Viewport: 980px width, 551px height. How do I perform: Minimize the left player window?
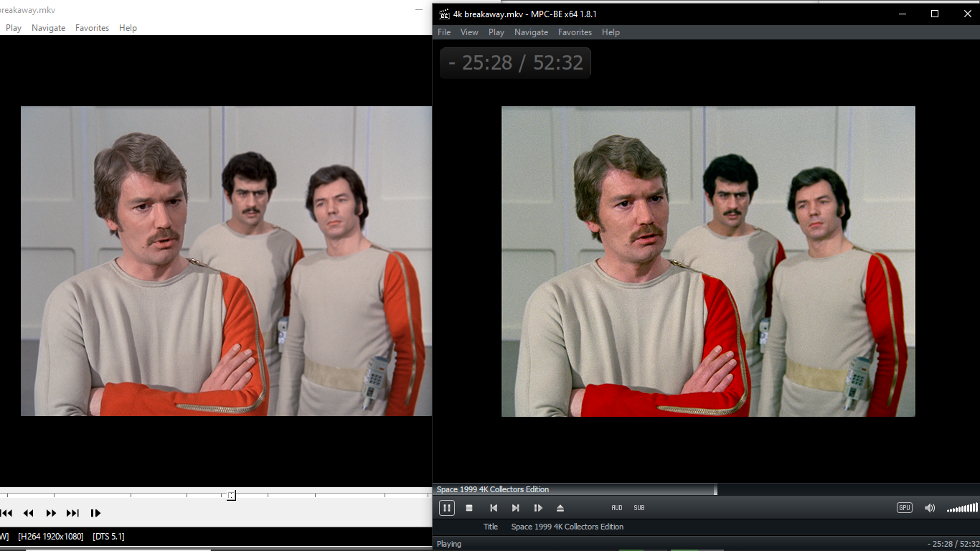point(419,10)
